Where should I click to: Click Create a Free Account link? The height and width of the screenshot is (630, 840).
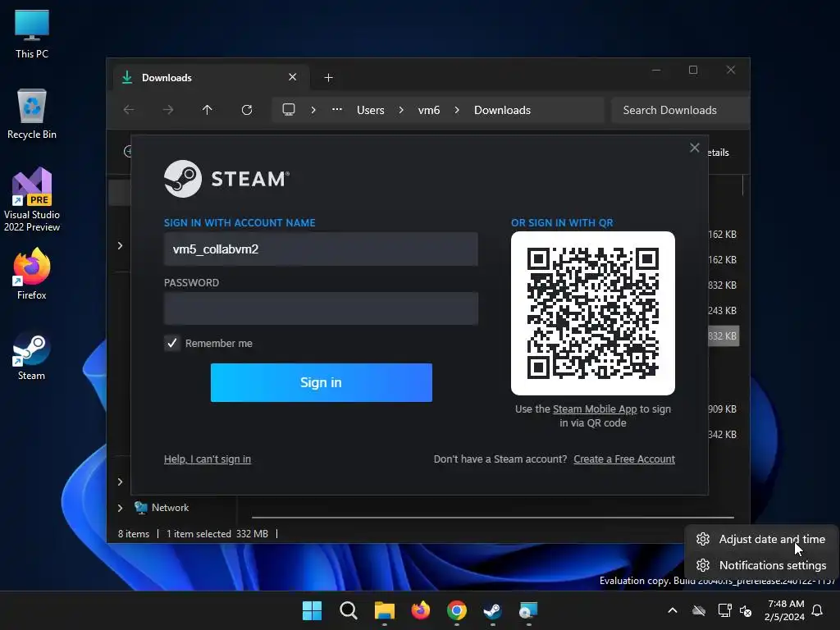[624, 459]
